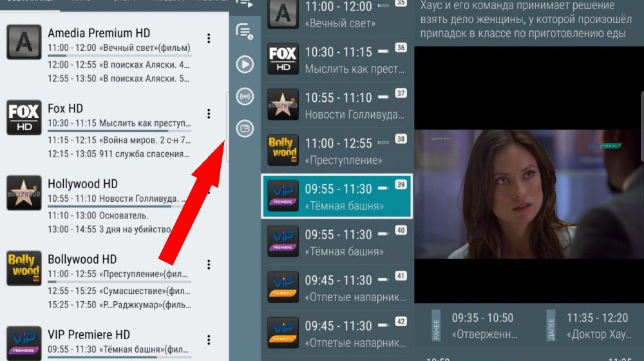
Task: Open the program schedule list icon with clock
Action: 244,32
